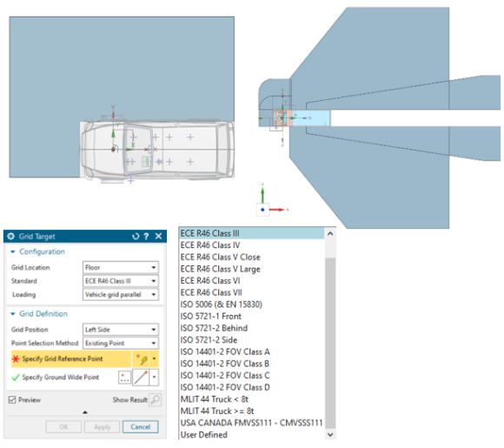This screenshot has width=504, height=448.
Task: Select ISO 14401-2 FOV Class A
Action: tap(252, 351)
